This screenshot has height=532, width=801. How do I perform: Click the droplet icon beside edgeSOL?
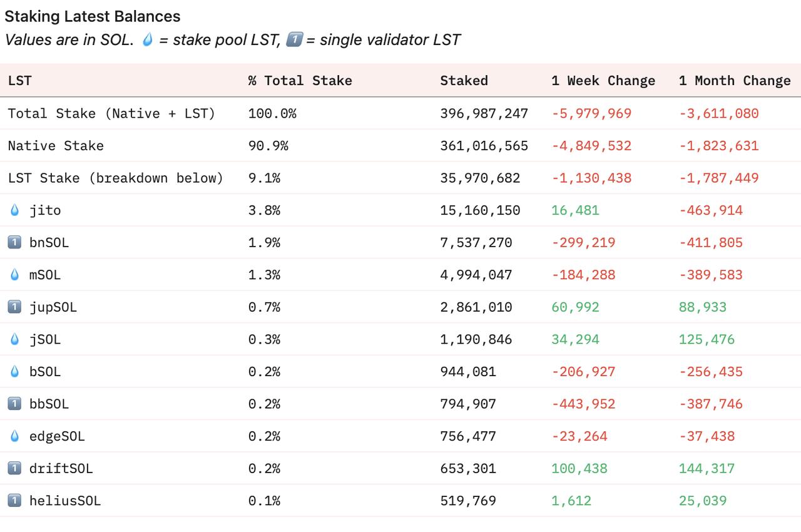[x=15, y=436]
